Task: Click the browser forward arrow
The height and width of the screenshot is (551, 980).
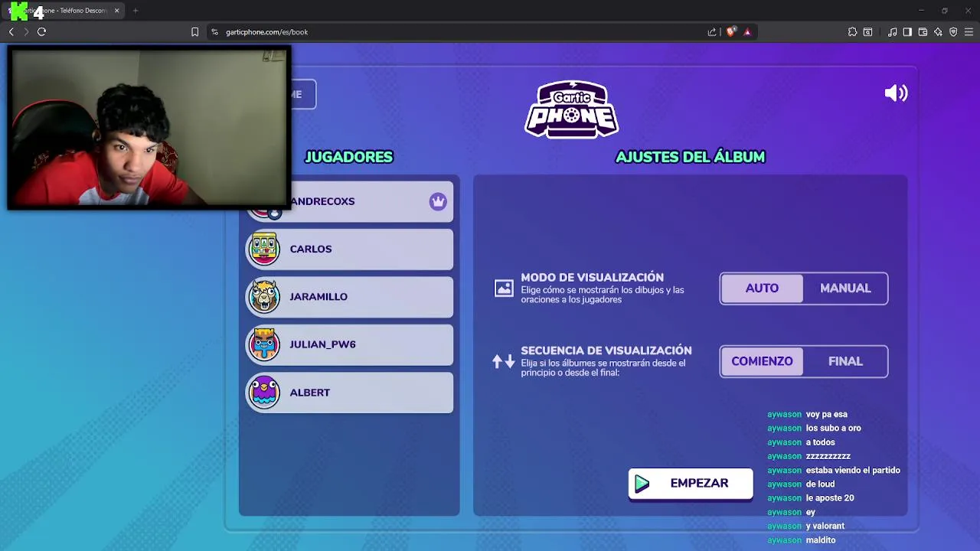Action: coord(26,31)
